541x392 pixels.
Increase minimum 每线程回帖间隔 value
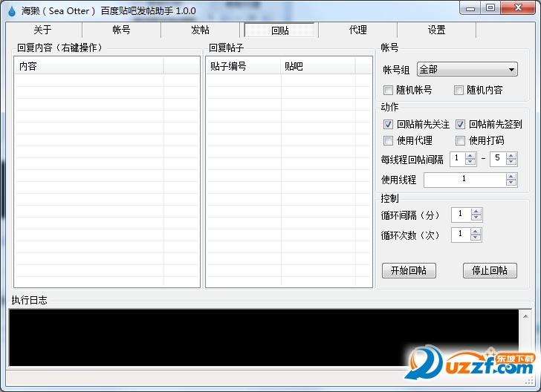(x=470, y=156)
